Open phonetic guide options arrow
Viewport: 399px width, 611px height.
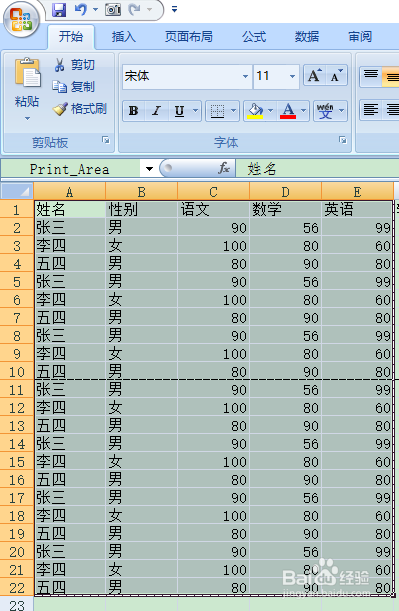coord(342,111)
